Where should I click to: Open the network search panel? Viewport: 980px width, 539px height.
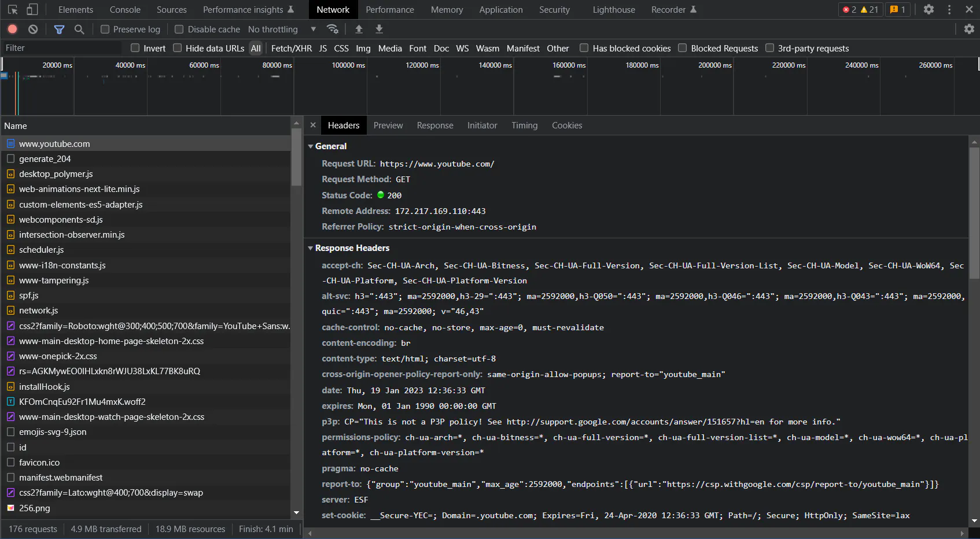pyautogui.click(x=79, y=29)
